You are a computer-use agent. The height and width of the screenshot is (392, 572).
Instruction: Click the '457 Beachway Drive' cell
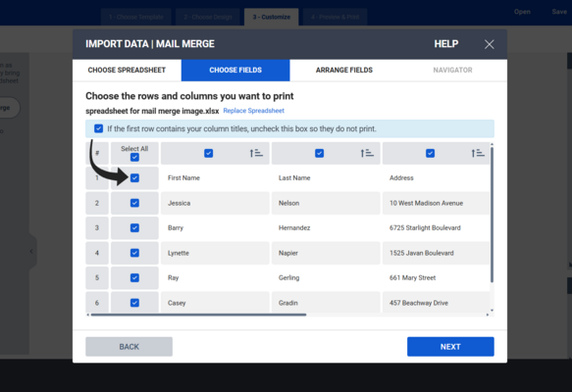(436, 302)
